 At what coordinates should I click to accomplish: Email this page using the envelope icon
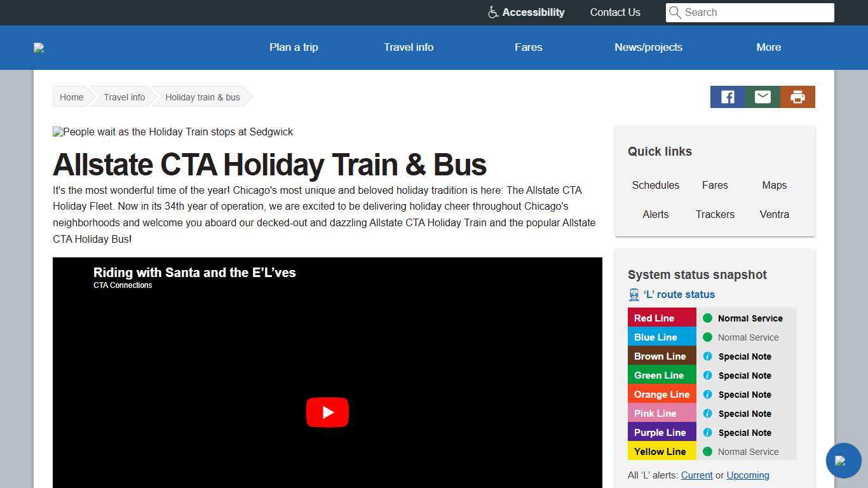(x=763, y=97)
